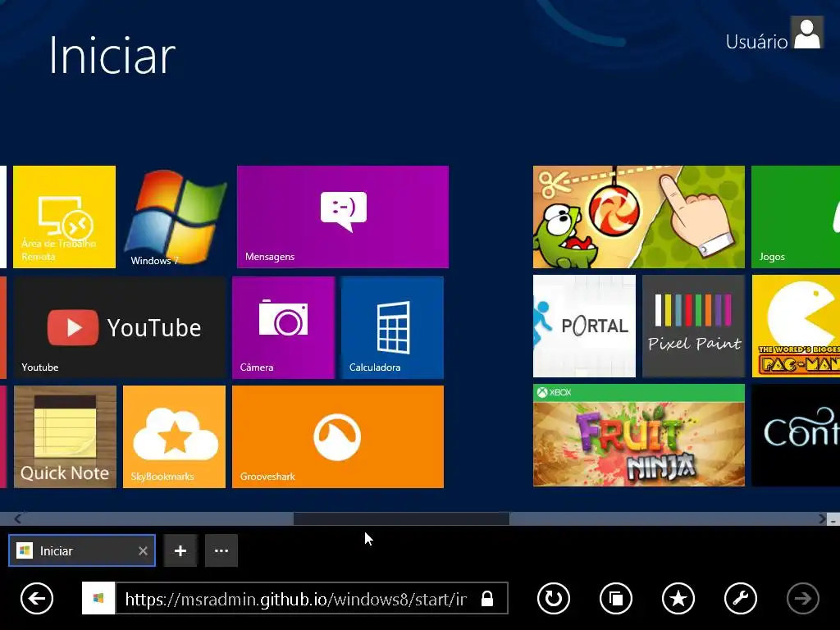The image size is (840, 630).
Task: Click the Iniciar heading
Action: (112, 56)
